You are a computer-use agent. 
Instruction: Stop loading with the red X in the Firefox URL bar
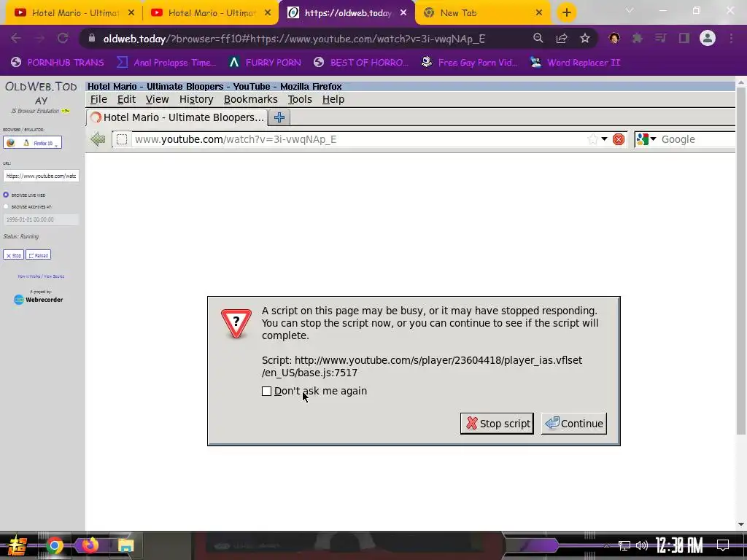(619, 139)
